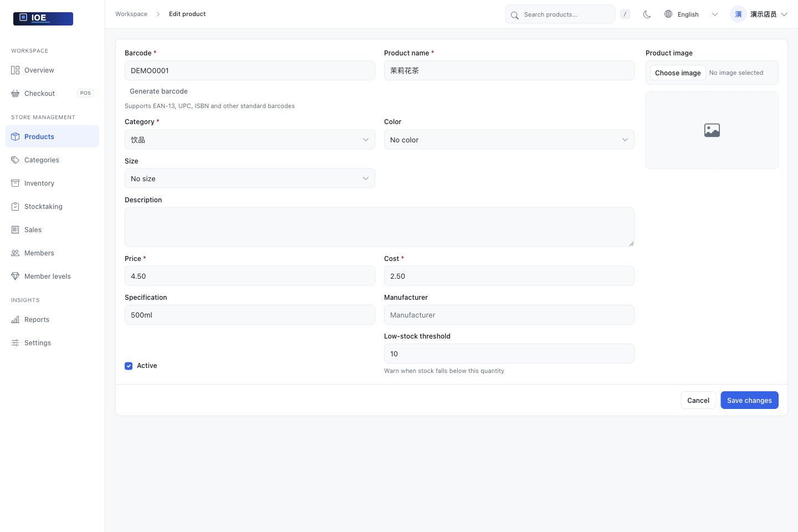Click the Members people icon

(x=16, y=253)
